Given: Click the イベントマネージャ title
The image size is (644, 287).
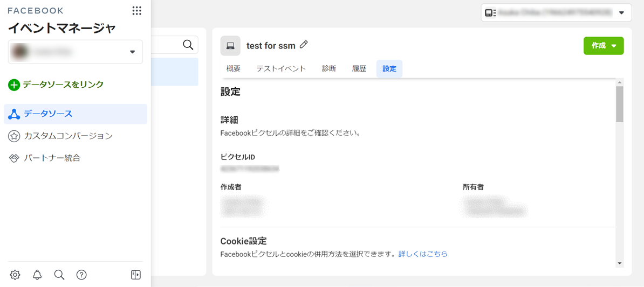Looking at the screenshot, I should click(x=62, y=29).
